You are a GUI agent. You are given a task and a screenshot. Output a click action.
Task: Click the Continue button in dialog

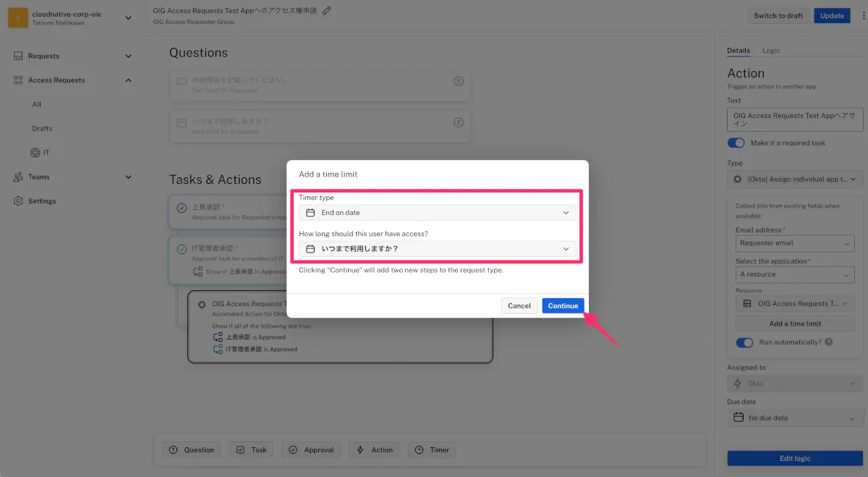click(x=563, y=305)
